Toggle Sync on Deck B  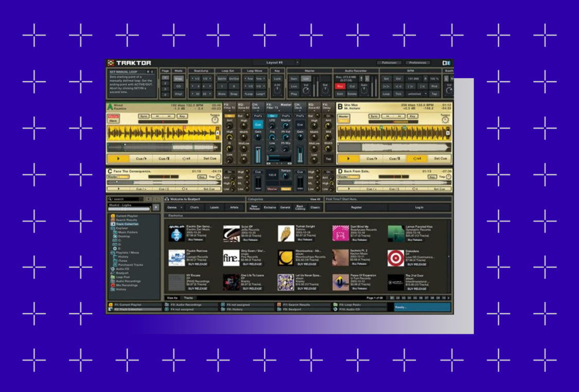coord(374,116)
